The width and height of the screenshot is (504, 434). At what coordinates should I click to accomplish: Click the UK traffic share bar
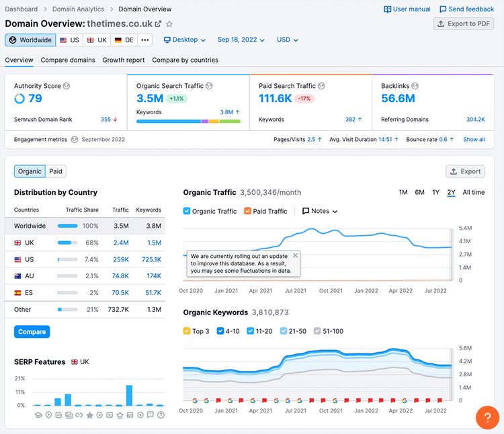pos(67,243)
